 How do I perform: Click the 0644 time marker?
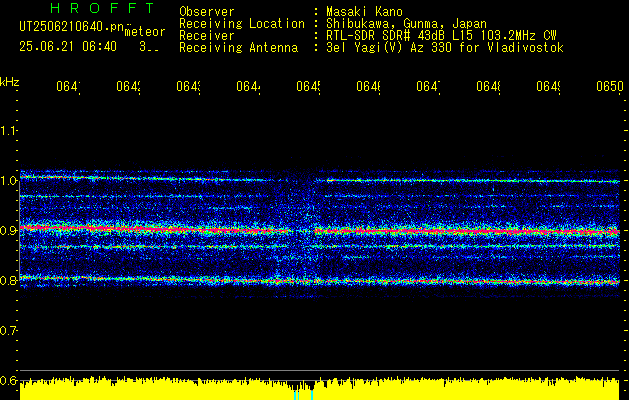[x=248, y=87]
